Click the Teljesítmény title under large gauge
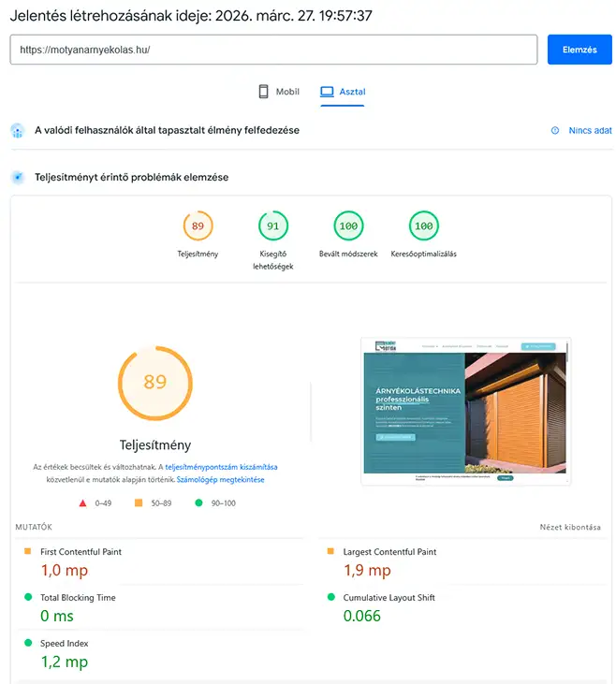The height and width of the screenshot is (684, 616). coord(155,445)
